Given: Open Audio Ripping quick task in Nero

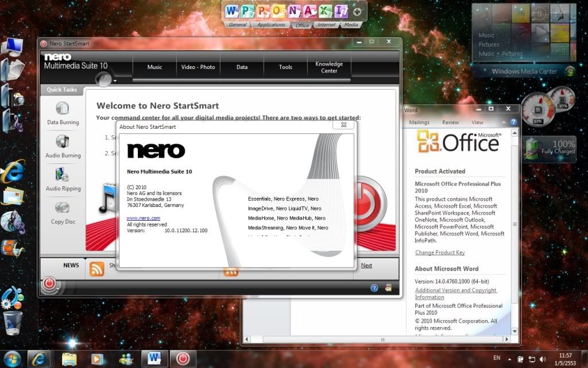Looking at the screenshot, I should pos(63,179).
